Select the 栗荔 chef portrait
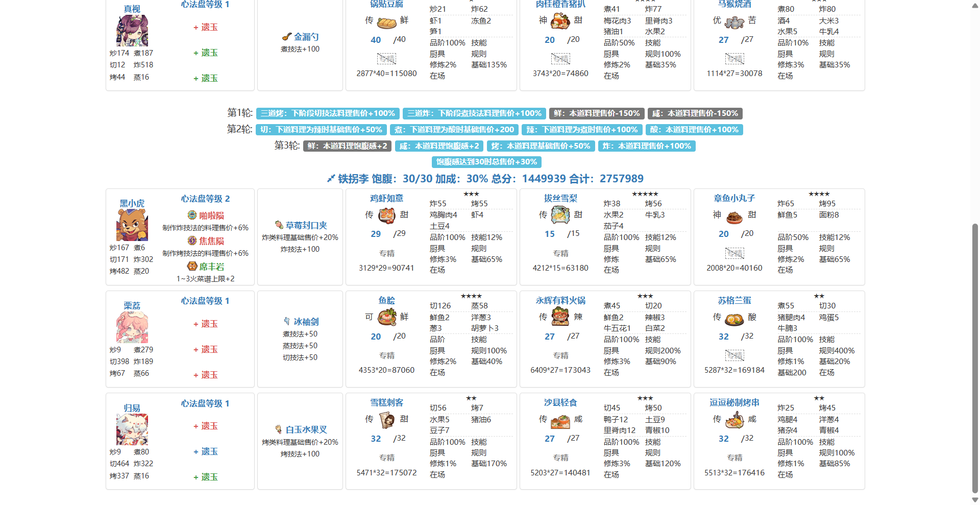 tap(132, 327)
